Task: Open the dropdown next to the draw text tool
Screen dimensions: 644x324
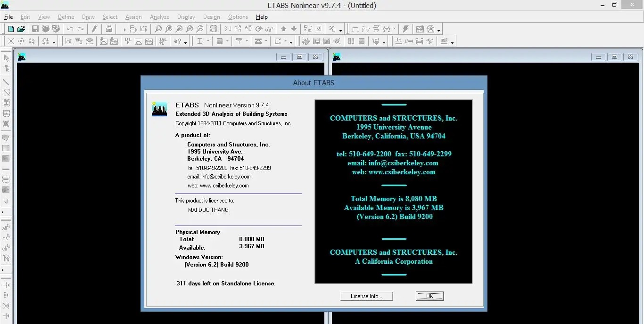Action: tap(208, 40)
